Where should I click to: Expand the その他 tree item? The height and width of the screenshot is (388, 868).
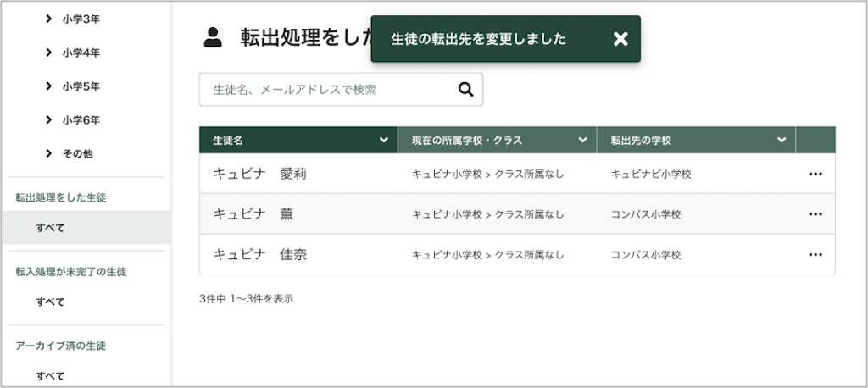[48, 153]
